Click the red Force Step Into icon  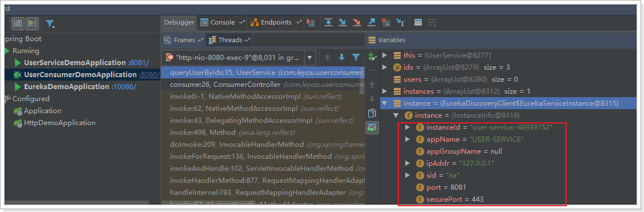pos(357,22)
